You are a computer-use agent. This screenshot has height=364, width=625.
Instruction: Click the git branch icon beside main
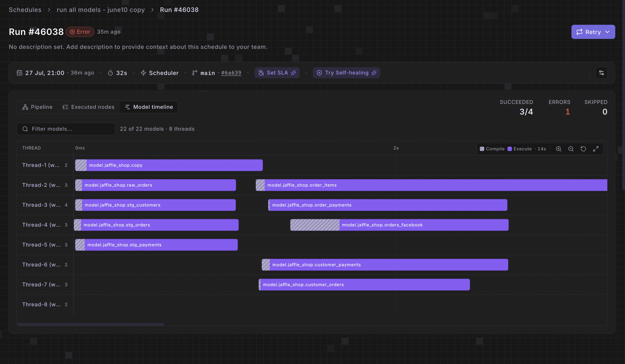tap(195, 73)
